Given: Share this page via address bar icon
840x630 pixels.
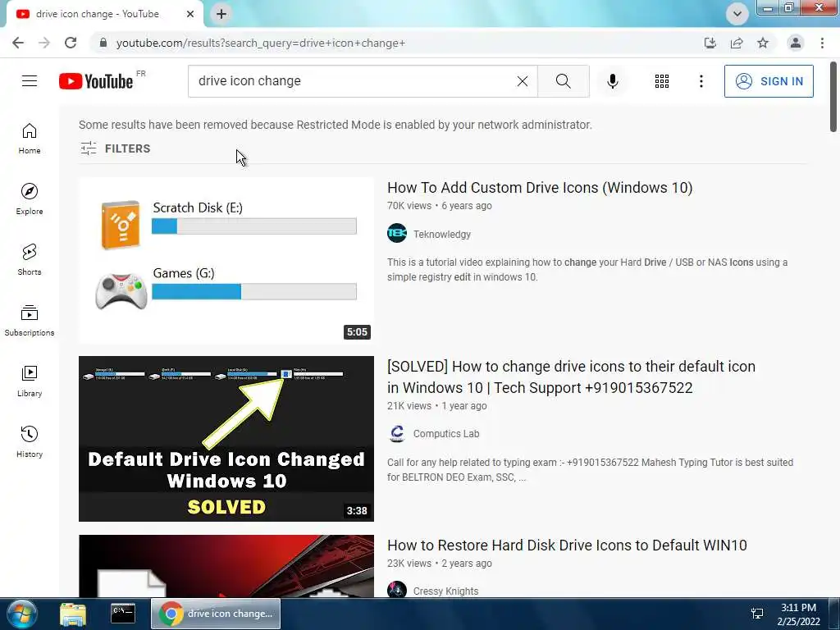Looking at the screenshot, I should click(x=737, y=43).
